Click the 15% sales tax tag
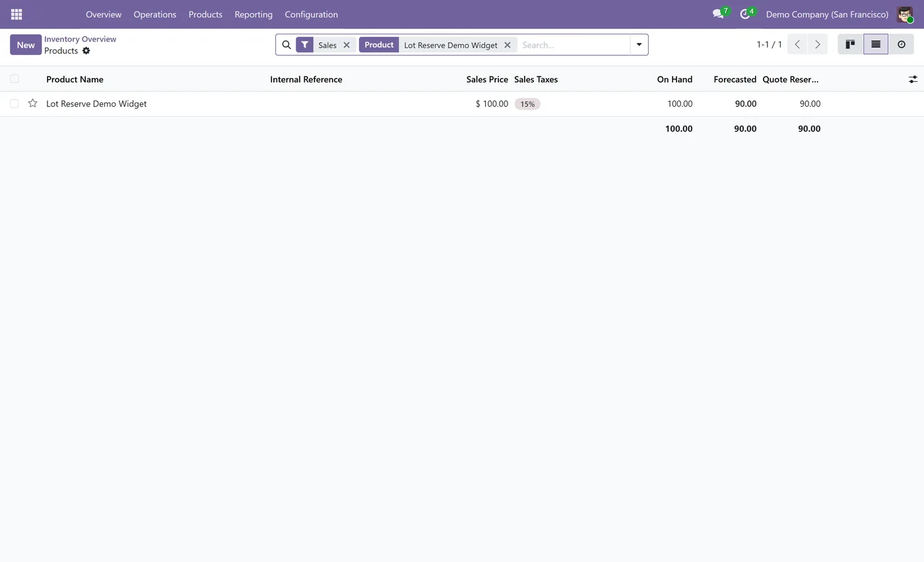The width and height of the screenshot is (924, 562). (527, 104)
